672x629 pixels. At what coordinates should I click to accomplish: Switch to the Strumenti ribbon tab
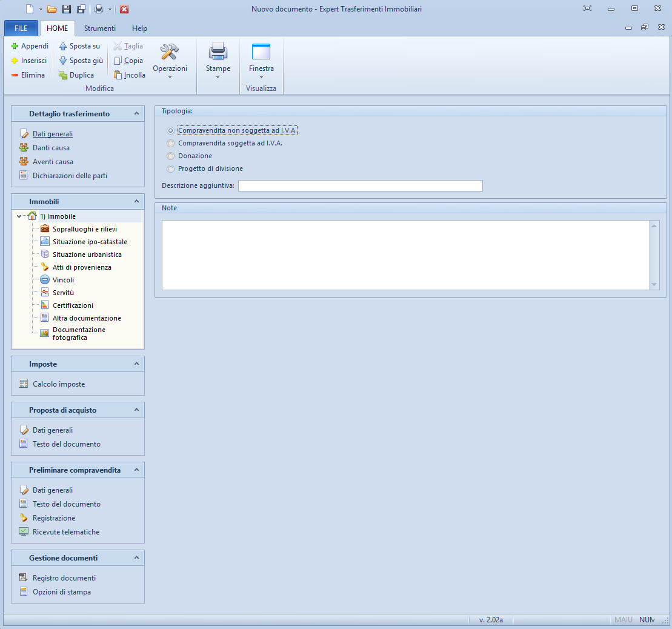tap(100, 28)
